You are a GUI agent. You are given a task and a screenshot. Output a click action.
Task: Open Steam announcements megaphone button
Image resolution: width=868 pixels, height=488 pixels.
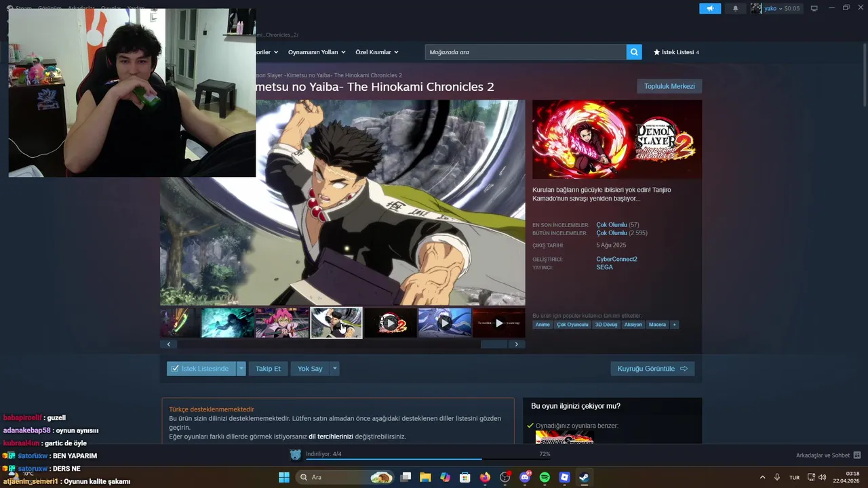coord(710,9)
